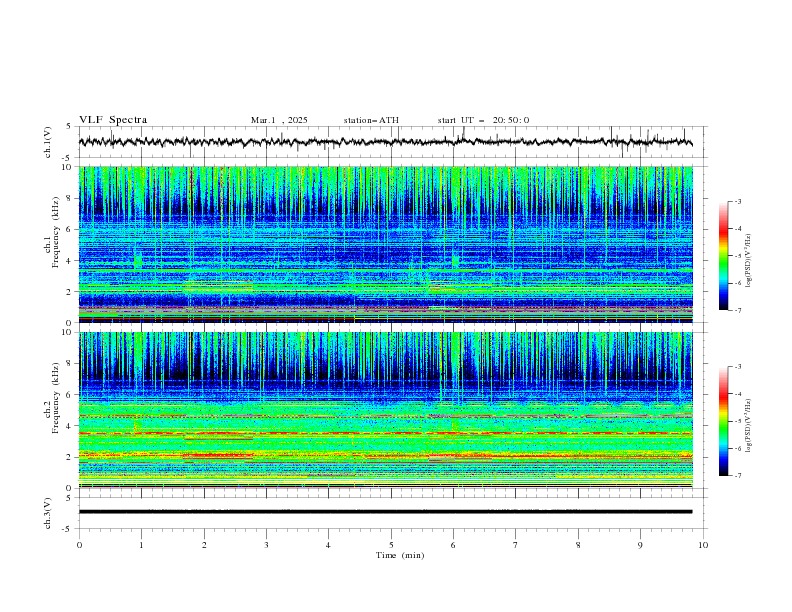
Task: Click the ch.2 colorbar "-4" tick label
Action: click(737, 394)
